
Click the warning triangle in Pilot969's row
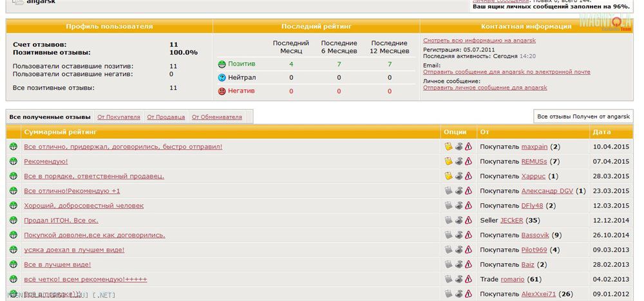[x=469, y=250]
